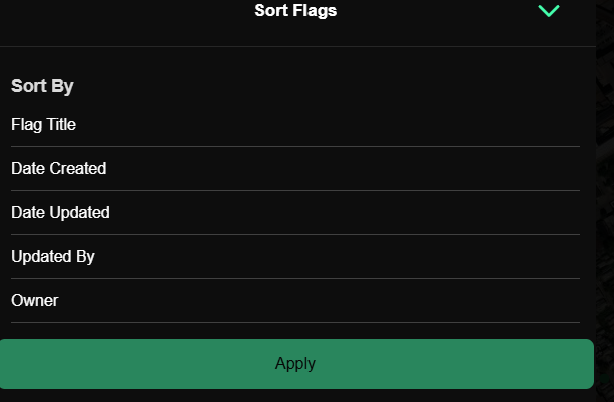Click the Sort Flags header title
This screenshot has height=402, width=614.
point(296,11)
